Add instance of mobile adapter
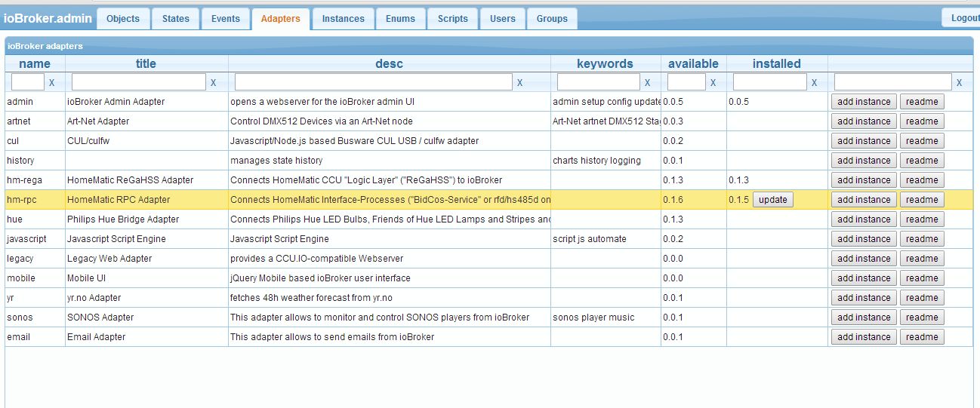This screenshot has height=408, width=980. (864, 278)
